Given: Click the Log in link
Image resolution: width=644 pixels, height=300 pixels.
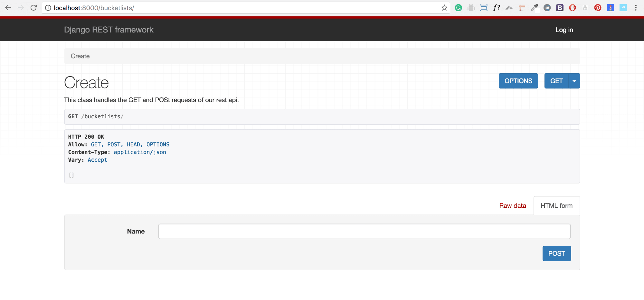Looking at the screenshot, I should point(564,30).
